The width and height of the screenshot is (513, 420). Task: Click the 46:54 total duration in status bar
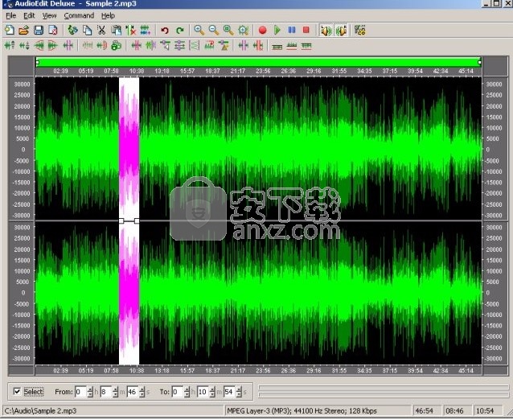(424, 411)
